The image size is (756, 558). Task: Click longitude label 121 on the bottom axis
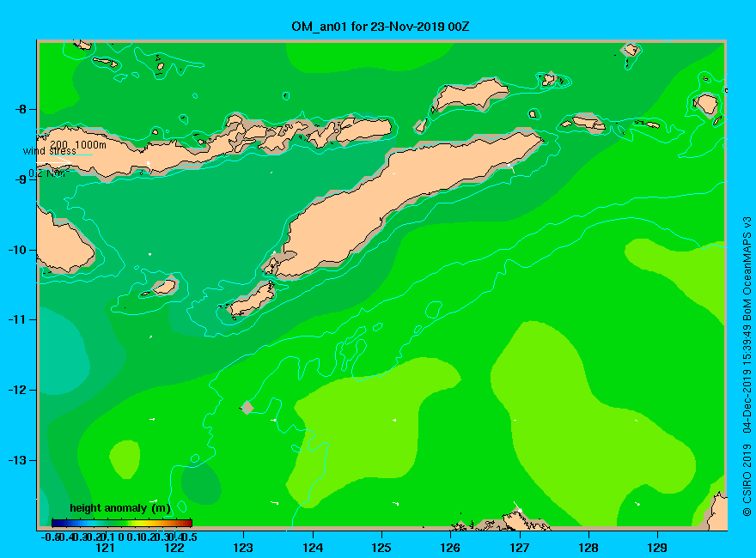105,548
